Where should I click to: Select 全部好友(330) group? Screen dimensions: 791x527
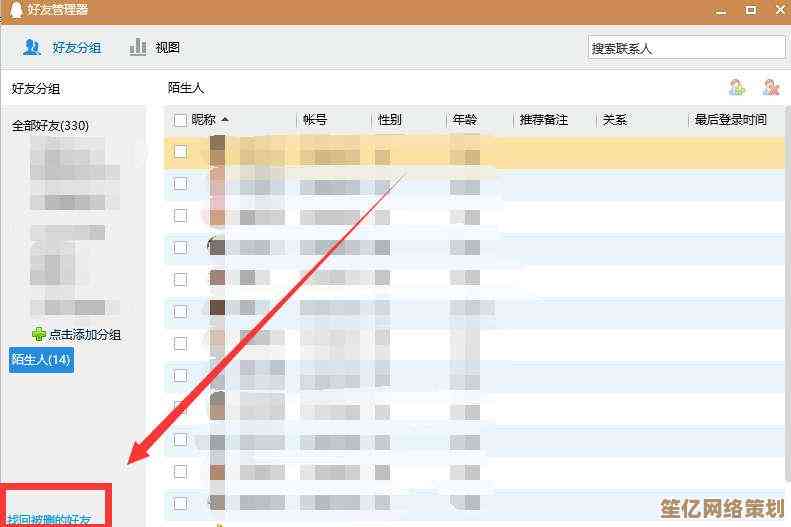(50, 126)
